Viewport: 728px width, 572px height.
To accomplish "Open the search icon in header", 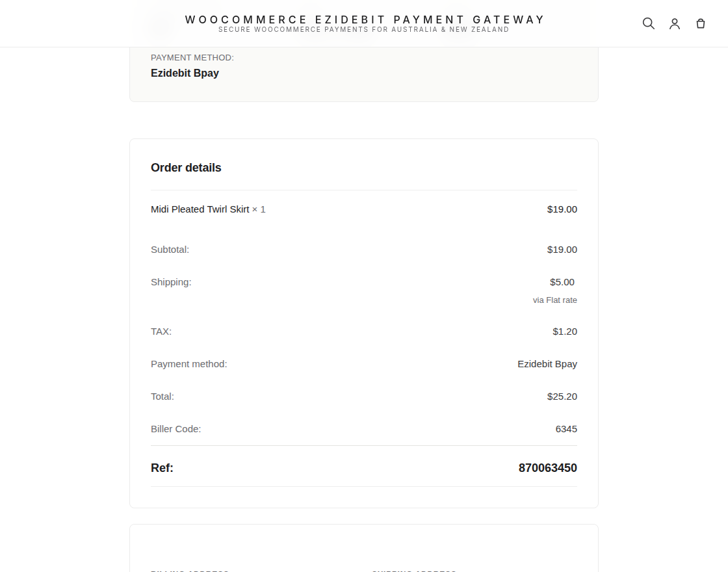I will pyautogui.click(x=648, y=23).
